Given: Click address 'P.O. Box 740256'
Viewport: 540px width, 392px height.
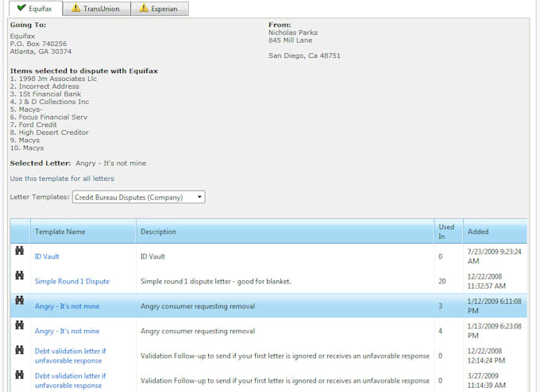Looking at the screenshot, I should coord(38,44).
